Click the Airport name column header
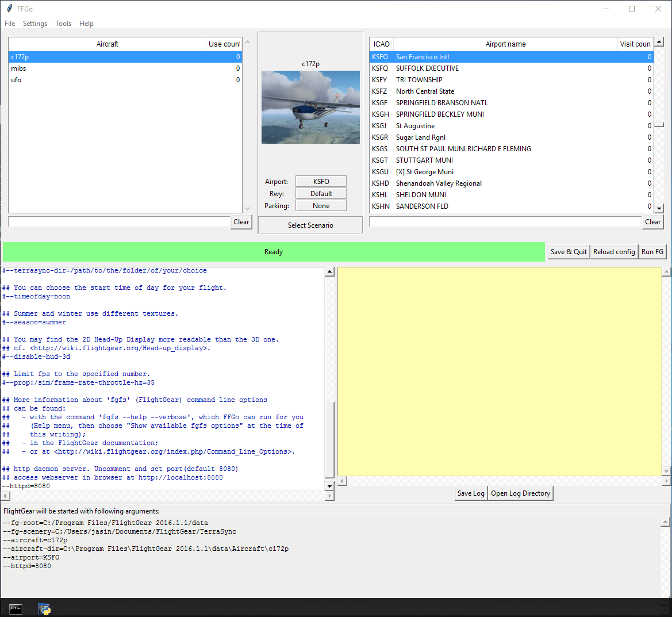This screenshot has width=672, height=617. [505, 44]
